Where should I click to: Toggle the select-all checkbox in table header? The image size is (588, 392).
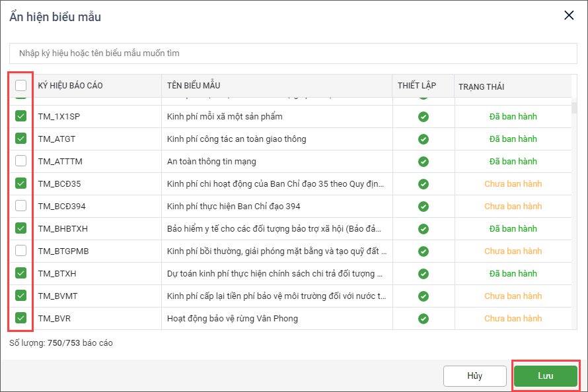click(21, 86)
